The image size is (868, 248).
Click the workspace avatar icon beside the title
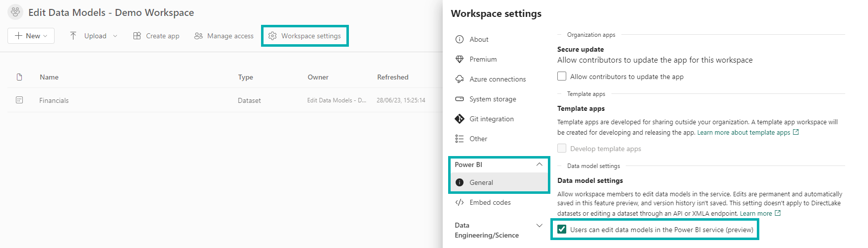15,12
